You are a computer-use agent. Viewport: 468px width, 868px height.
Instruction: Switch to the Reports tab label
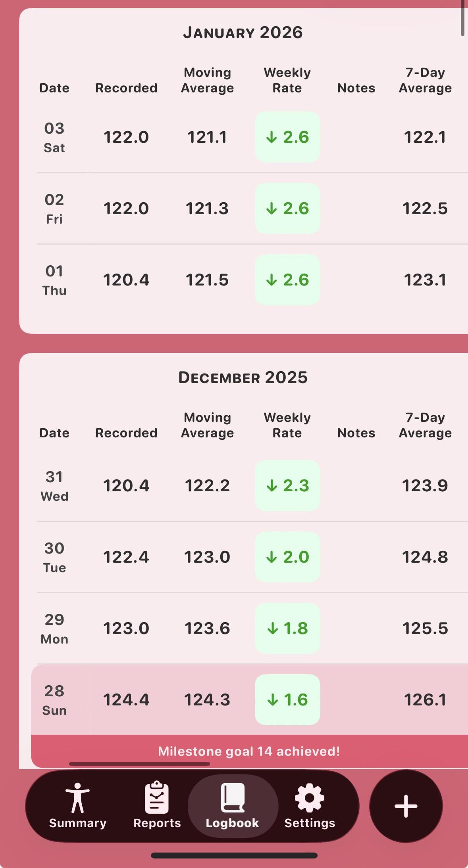[x=157, y=823]
